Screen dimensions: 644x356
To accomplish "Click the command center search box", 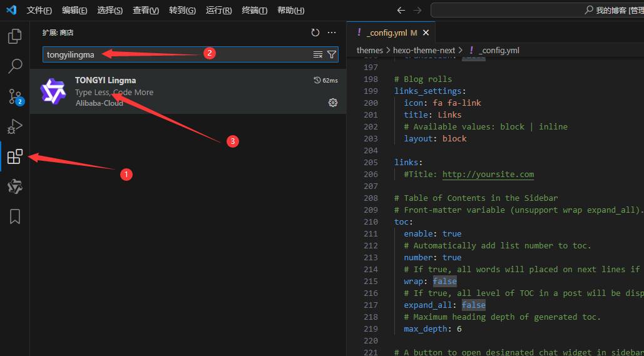I will 537,10.
